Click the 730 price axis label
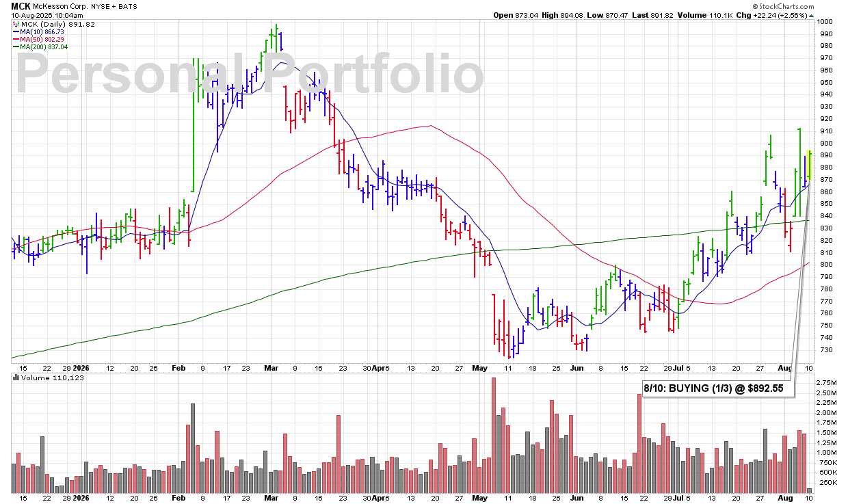This screenshot has width=848, height=504. (825, 349)
